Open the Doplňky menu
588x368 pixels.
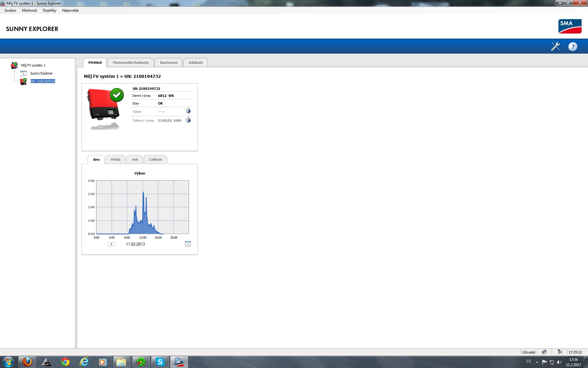(49, 10)
